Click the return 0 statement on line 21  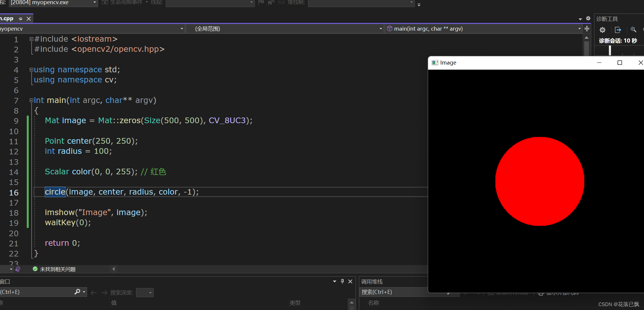pos(62,243)
